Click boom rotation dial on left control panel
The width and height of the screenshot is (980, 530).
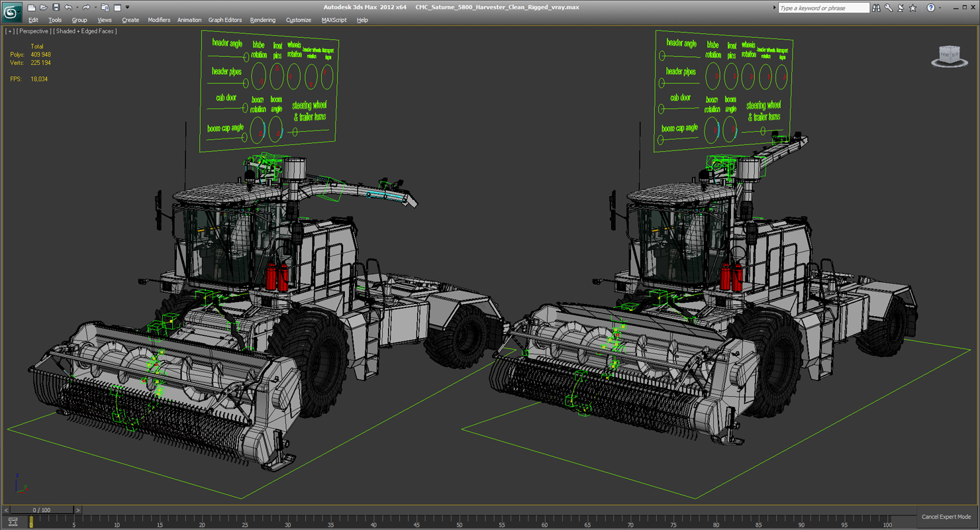click(258, 129)
